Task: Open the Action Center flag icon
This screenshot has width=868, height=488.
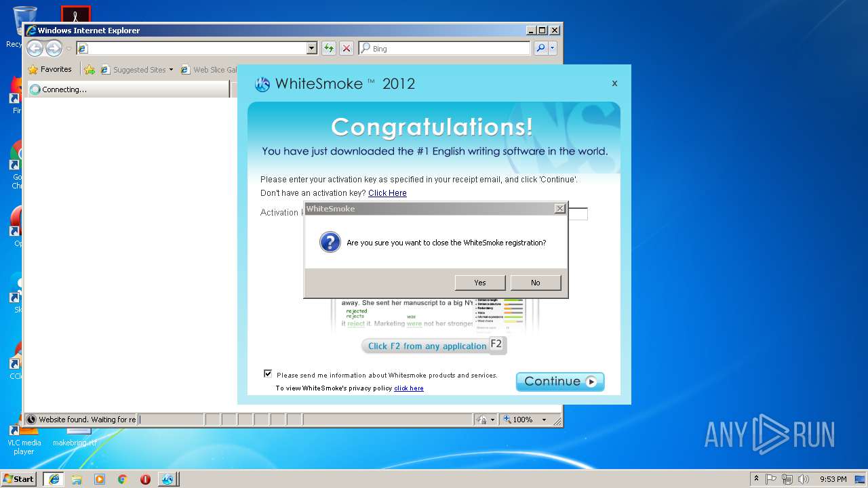Action: click(771, 479)
